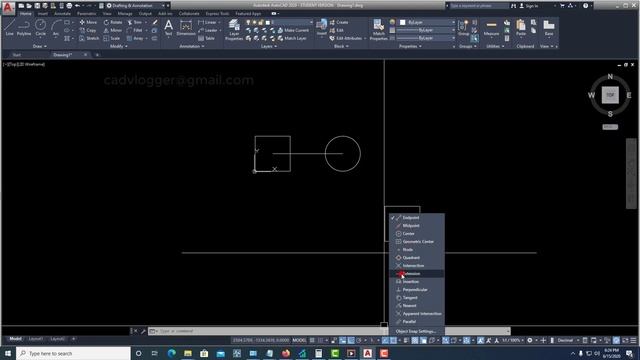Toggle Quadrant object snap

[411, 258]
